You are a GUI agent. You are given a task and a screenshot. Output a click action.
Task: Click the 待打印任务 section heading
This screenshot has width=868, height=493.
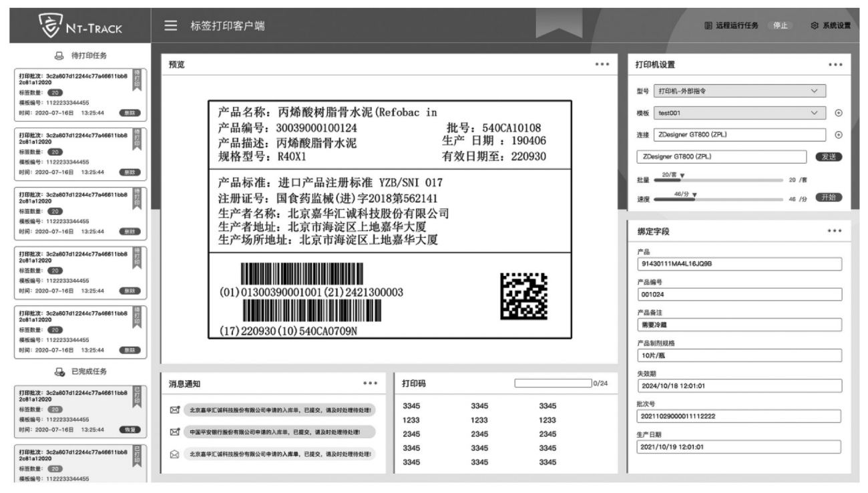[x=89, y=56]
